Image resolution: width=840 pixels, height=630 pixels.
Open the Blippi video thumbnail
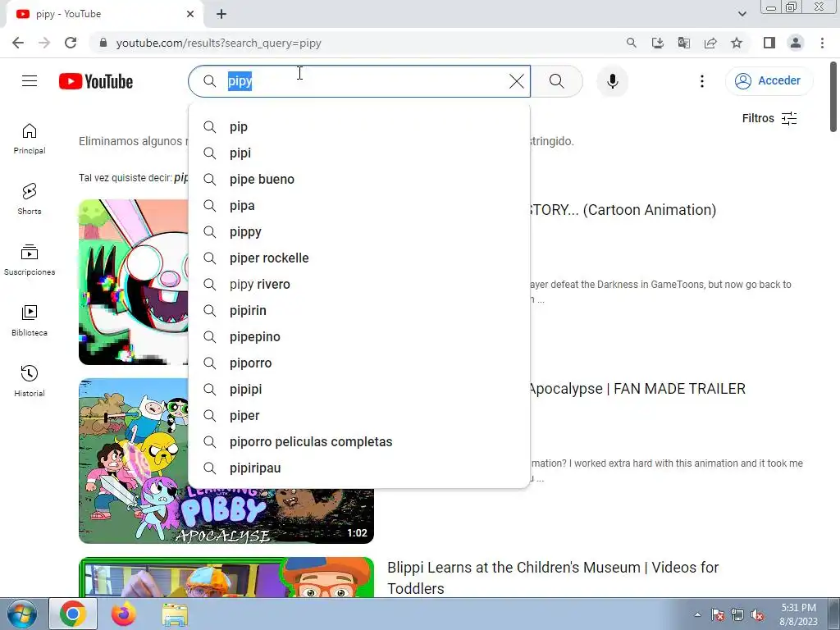[x=226, y=577]
